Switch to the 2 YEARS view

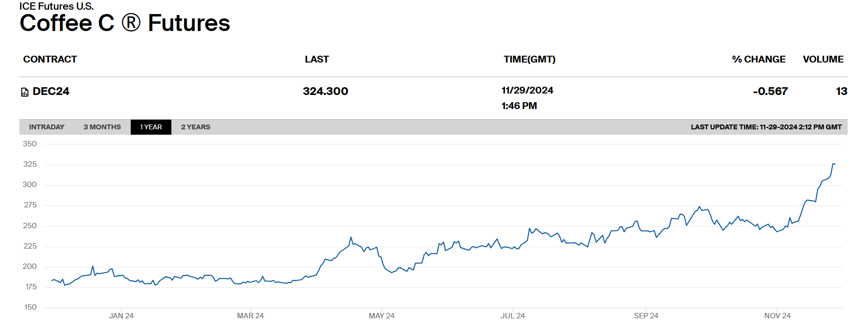tap(196, 127)
